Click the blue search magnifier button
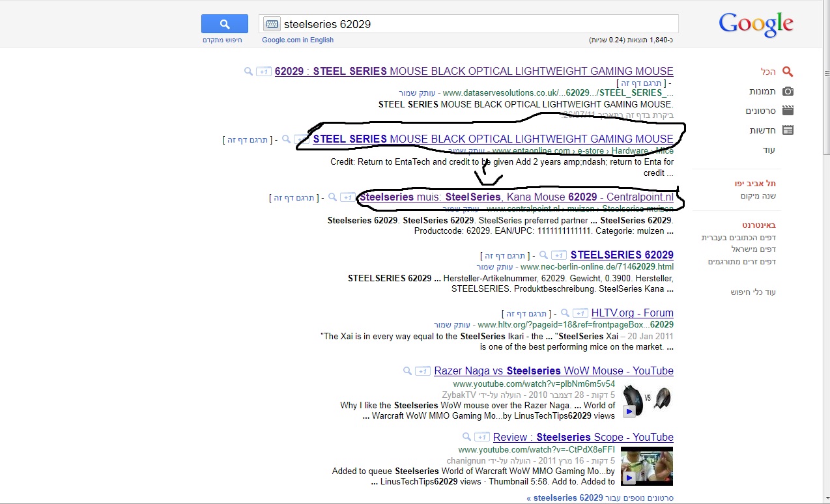The height and width of the screenshot is (504, 830). click(224, 24)
